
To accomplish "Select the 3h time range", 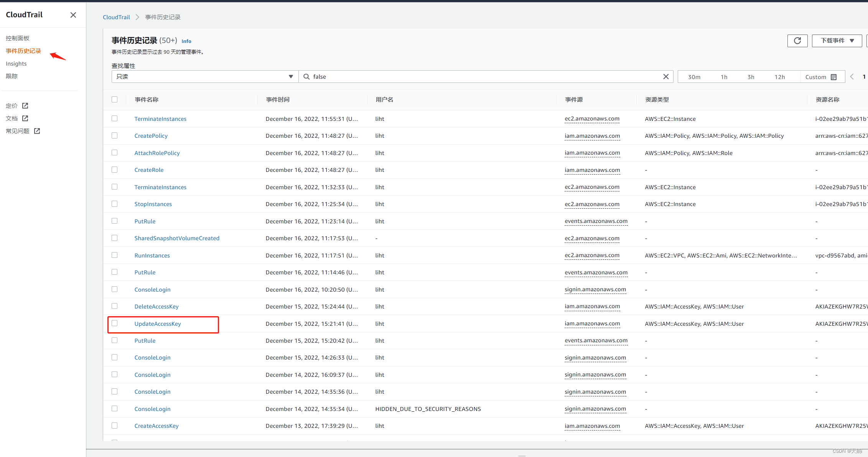I will pos(751,77).
